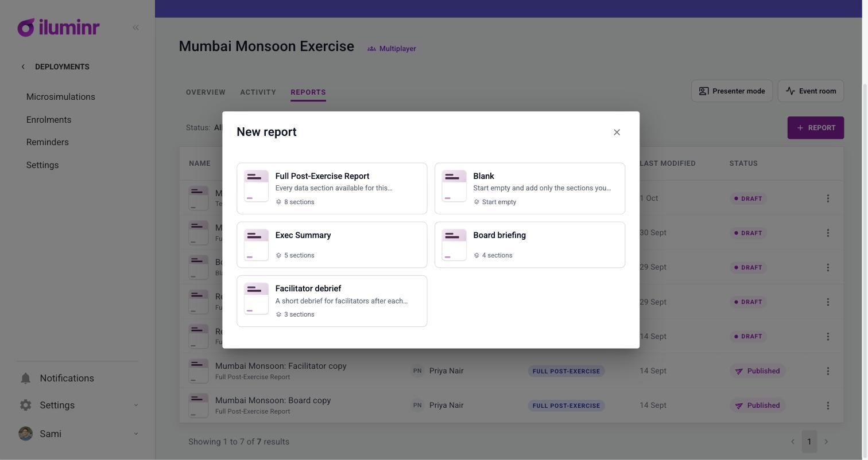868x460 pixels.
Task: Click Sami's profile avatar
Action: point(25,434)
